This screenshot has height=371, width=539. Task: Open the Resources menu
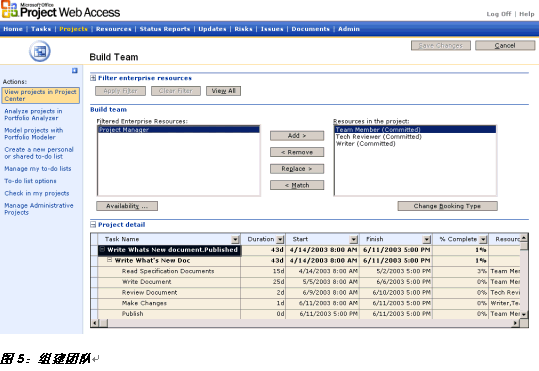click(x=113, y=29)
